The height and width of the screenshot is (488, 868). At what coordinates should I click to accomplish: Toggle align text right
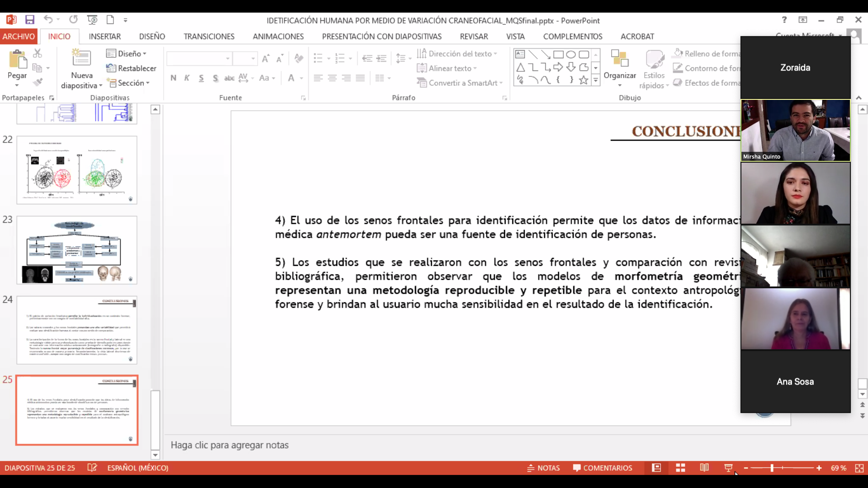click(x=346, y=78)
